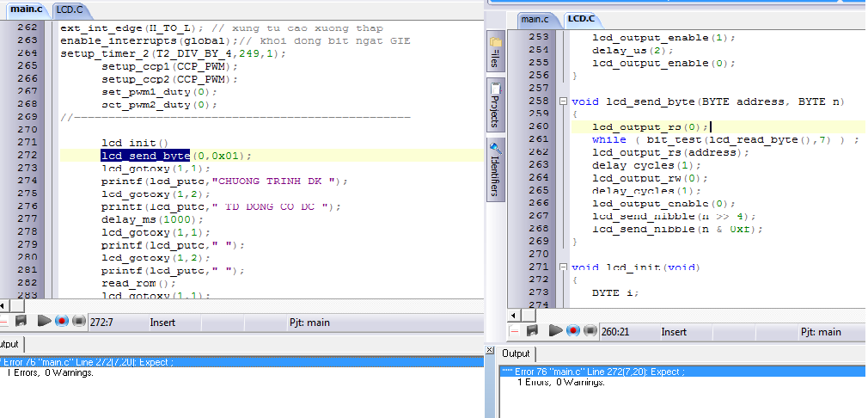This screenshot has width=868, height=418.
Task: Collapse the lcd_send_byte function fold
Action: click(563, 101)
